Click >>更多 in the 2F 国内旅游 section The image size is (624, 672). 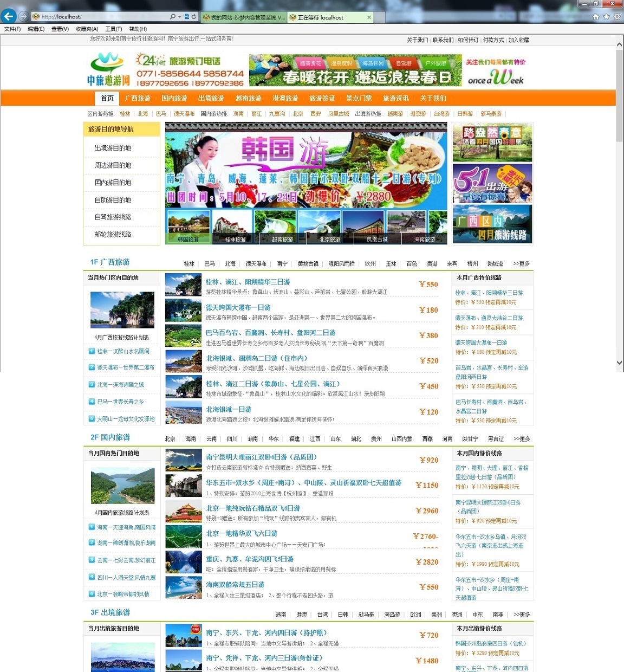[x=521, y=439]
